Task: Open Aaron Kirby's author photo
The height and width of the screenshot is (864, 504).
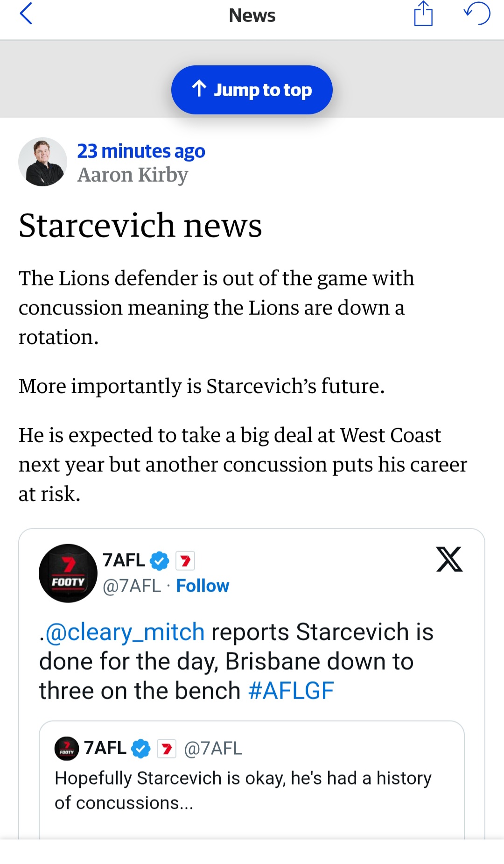Action: (x=42, y=162)
